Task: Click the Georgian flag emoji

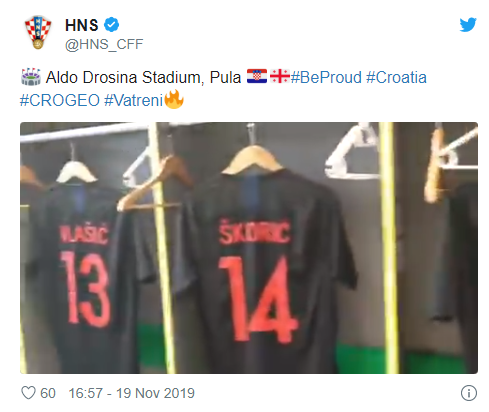Action: (x=280, y=76)
